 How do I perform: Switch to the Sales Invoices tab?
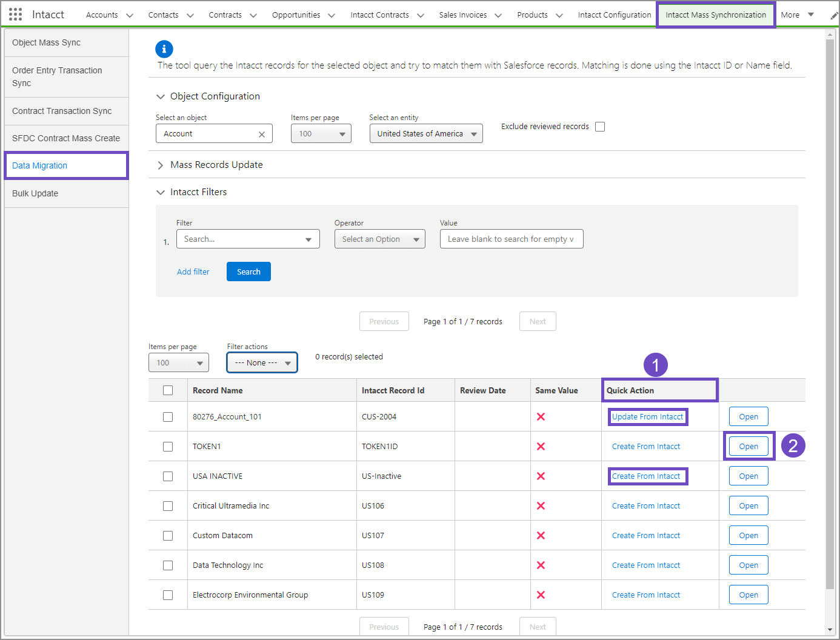point(464,15)
